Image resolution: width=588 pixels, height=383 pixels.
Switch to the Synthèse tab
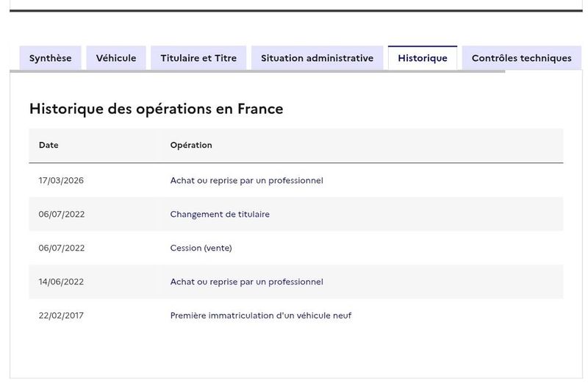(50, 58)
